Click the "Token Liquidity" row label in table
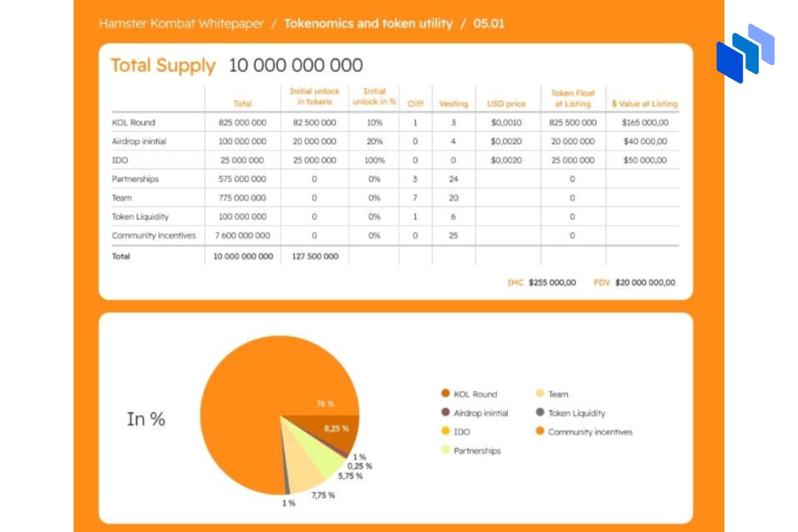This screenshot has height=532, width=798. pos(140,217)
